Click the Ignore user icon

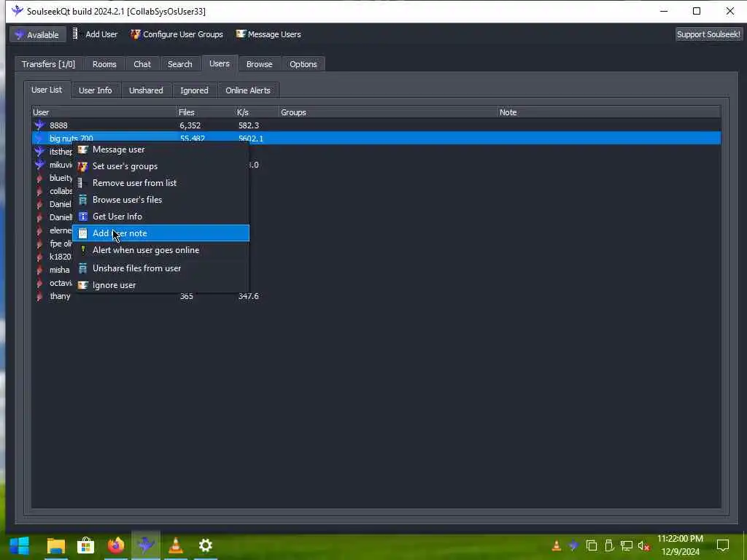tap(83, 285)
